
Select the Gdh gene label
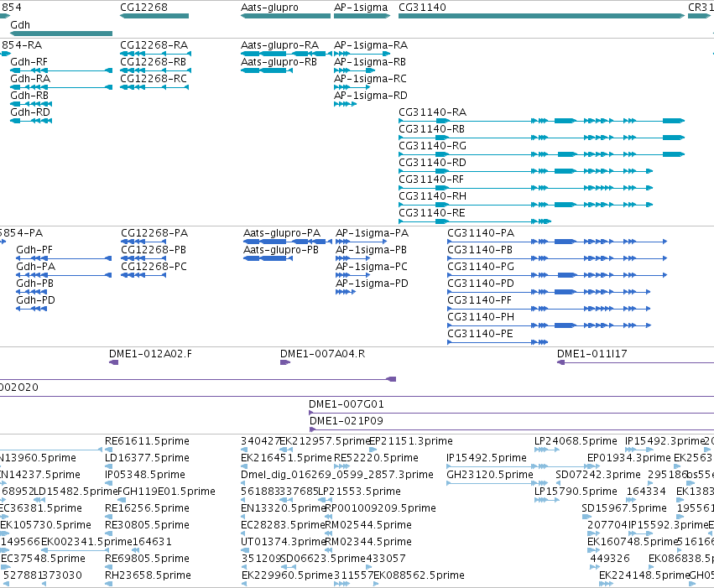coord(20,24)
